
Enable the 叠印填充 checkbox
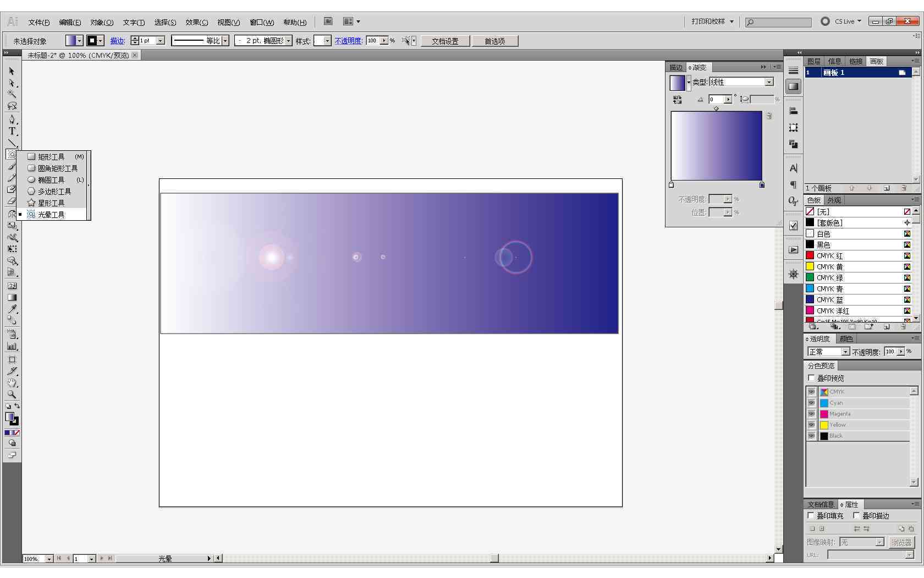pos(811,515)
